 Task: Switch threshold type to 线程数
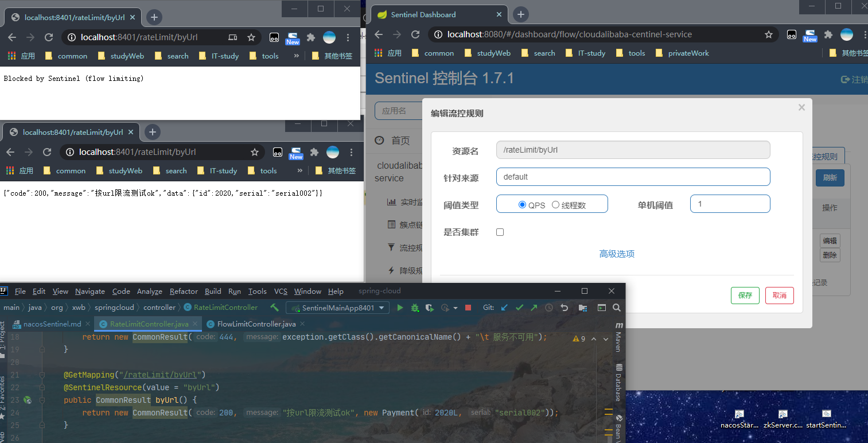click(x=555, y=204)
